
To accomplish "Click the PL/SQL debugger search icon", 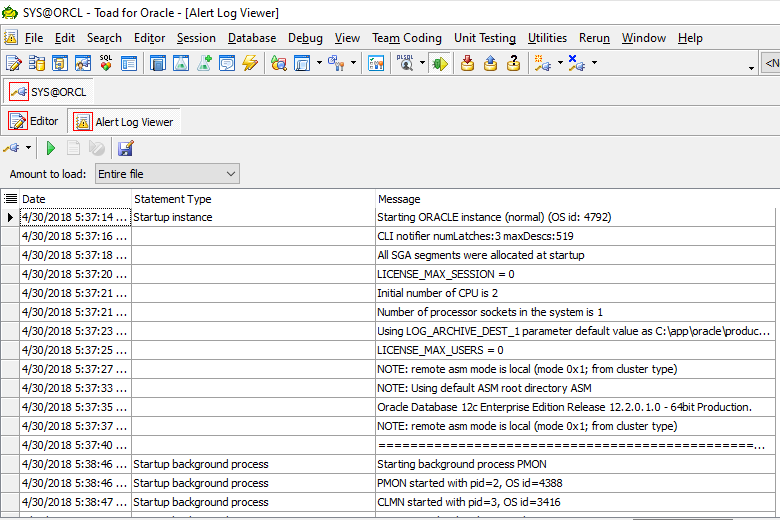I will click(x=405, y=63).
